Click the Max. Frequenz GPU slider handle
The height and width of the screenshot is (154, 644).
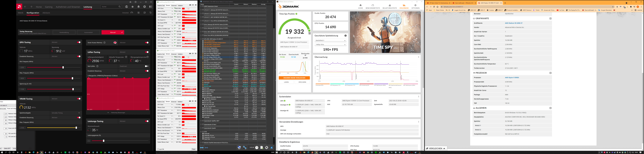pyautogui.click(x=72, y=78)
